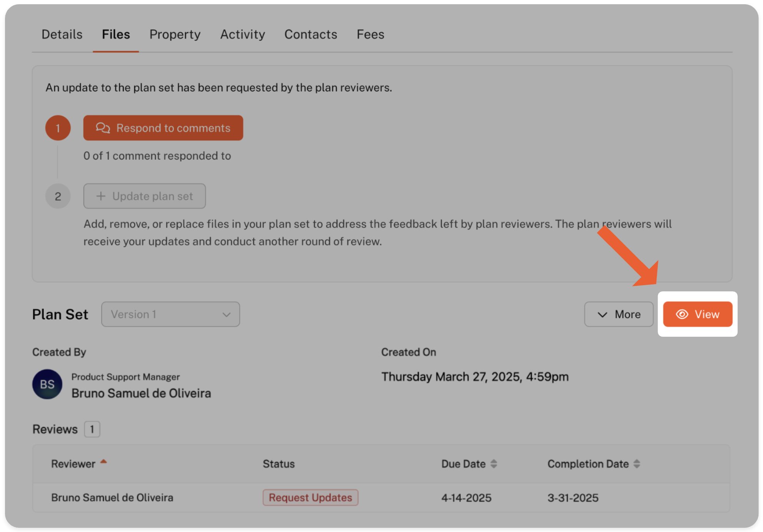
Task: Click the speech bubbles comment icon
Action: coord(103,128)
